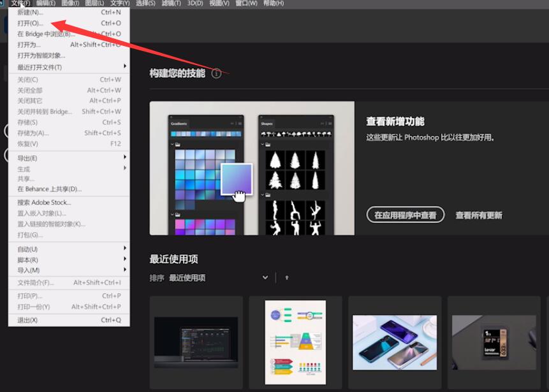Select 在 Bridge 中浏览(B)... entry
This screenshot has width=549, height=392.
click(x=69, y=34)
